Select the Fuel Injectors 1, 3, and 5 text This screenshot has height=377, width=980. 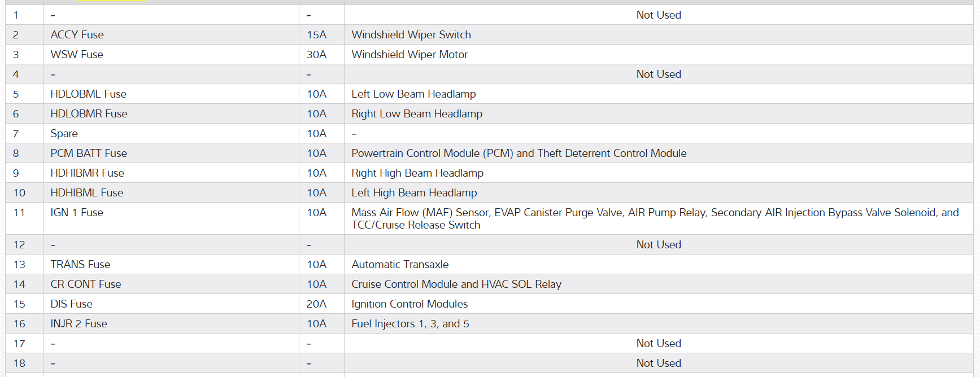pos(410,323)
